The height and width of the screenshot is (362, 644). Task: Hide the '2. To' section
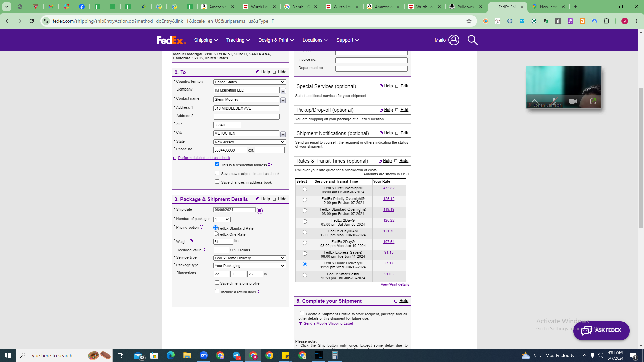point(282,72)
